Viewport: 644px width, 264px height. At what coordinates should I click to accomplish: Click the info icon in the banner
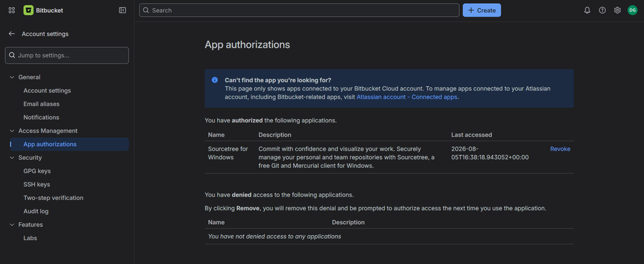215,80
